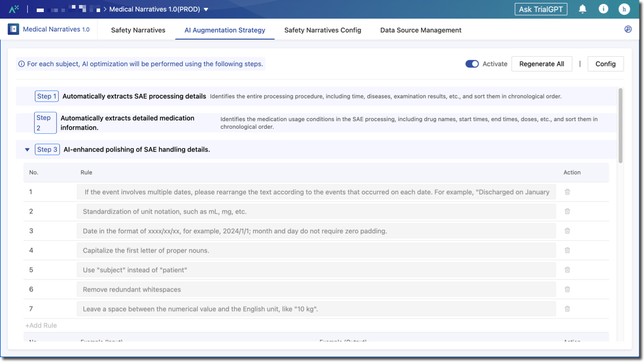The image size is (644, 362).
Task: Click the app logo in the top bar
Action: coord(14,9)
